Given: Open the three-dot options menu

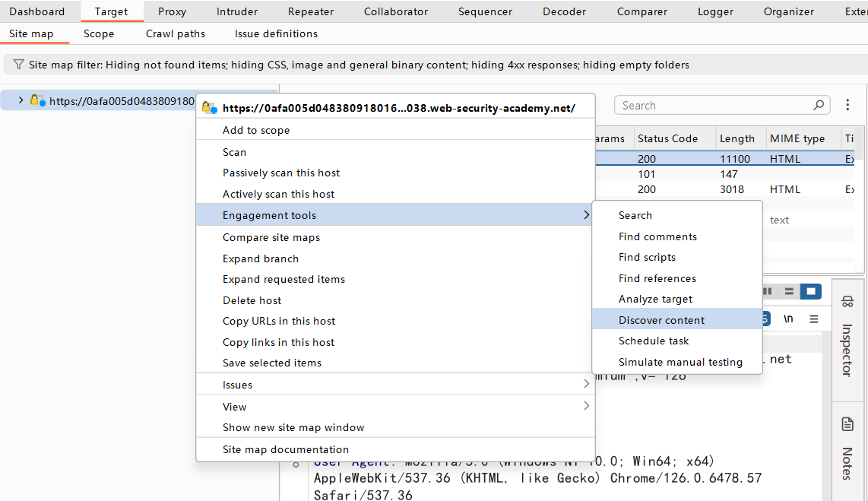Looking at the screenshot, I should (848, 106).
